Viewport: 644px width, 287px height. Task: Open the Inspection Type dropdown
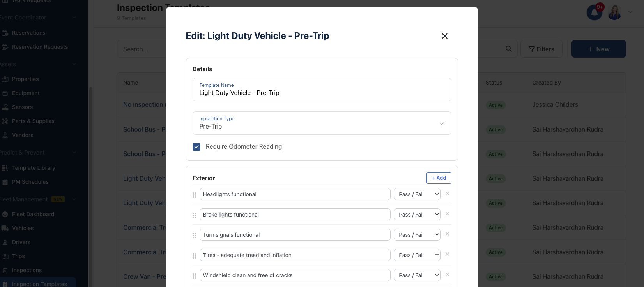click(322, 123)
